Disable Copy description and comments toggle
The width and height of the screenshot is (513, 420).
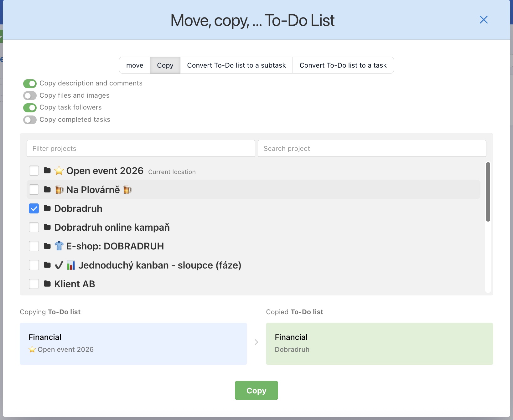(30, 84)
